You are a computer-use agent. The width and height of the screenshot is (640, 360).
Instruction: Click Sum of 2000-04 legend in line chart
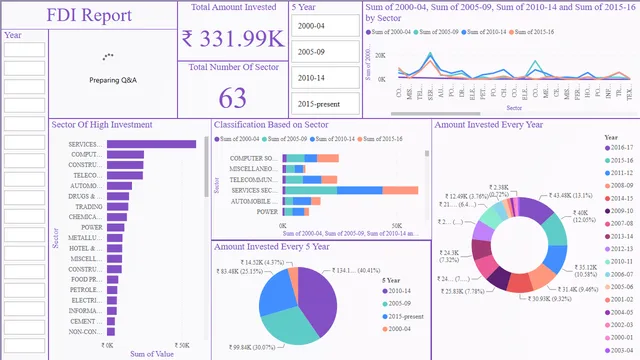click(x=388, y=32)
